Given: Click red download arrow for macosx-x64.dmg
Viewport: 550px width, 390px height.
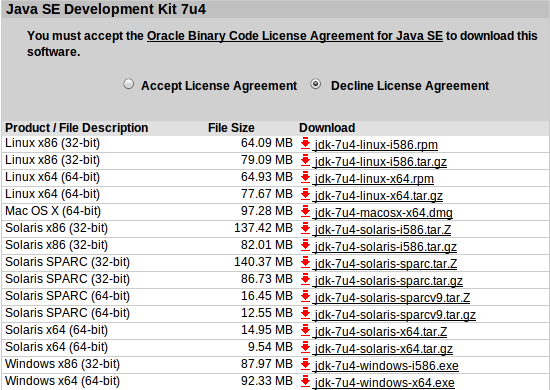Looking at the screenshot, I should (306, 211).
